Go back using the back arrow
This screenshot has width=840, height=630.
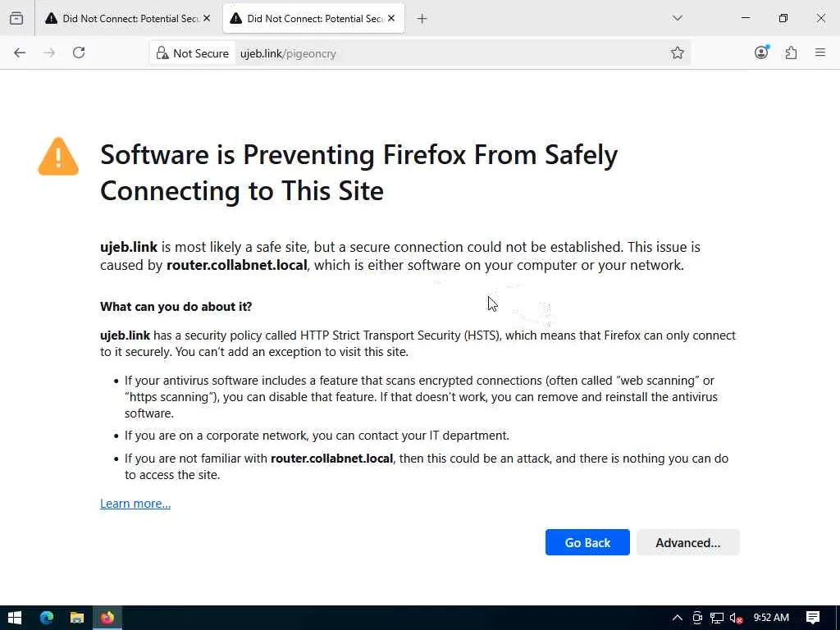tap(20, 52)
